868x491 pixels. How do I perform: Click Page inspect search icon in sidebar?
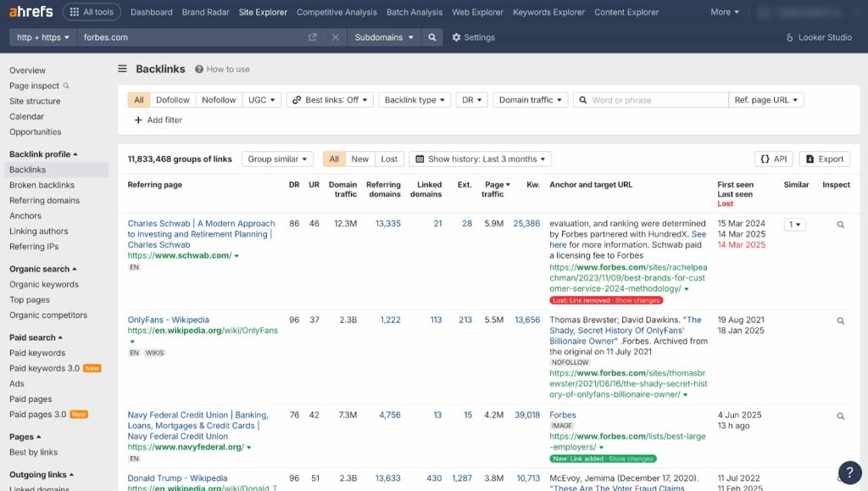(66, 86)
